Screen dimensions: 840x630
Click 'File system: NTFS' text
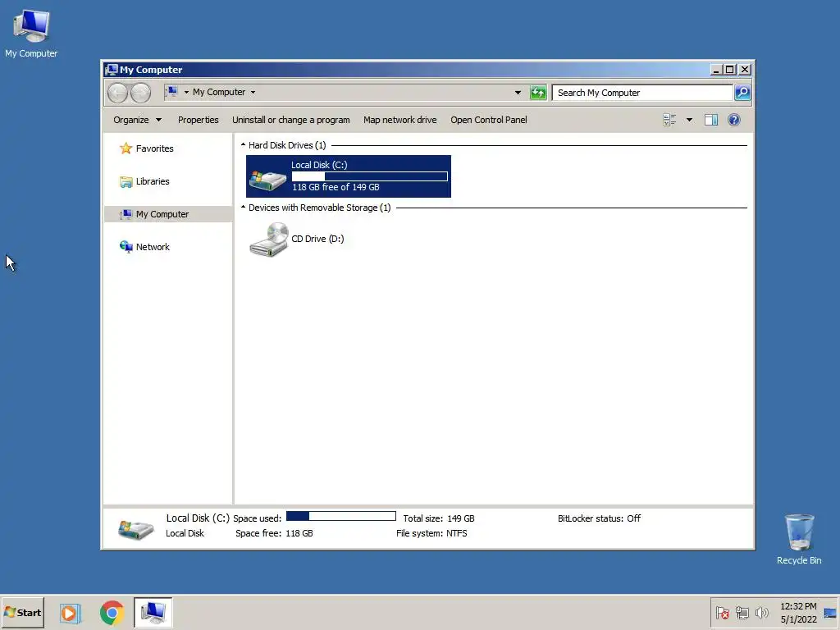(431, 533)
